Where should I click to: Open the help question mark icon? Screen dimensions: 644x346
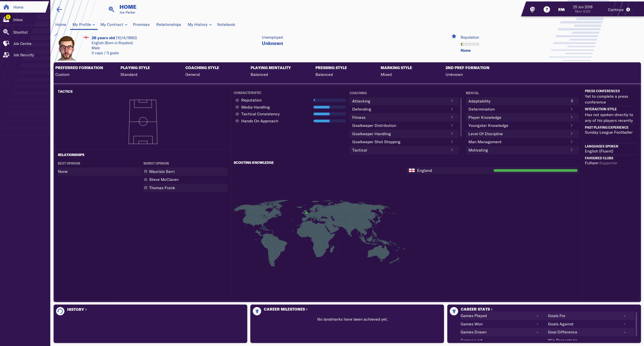coord(546,10)
